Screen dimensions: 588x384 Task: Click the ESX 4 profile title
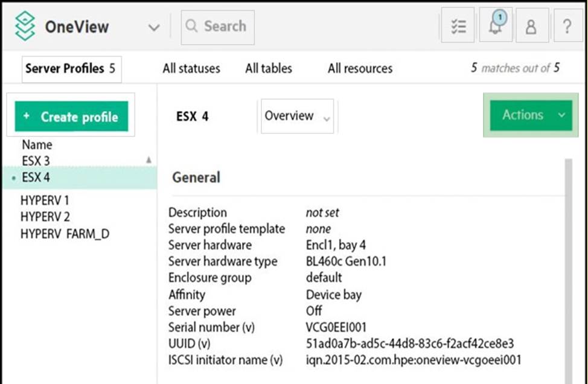(193, 117)
